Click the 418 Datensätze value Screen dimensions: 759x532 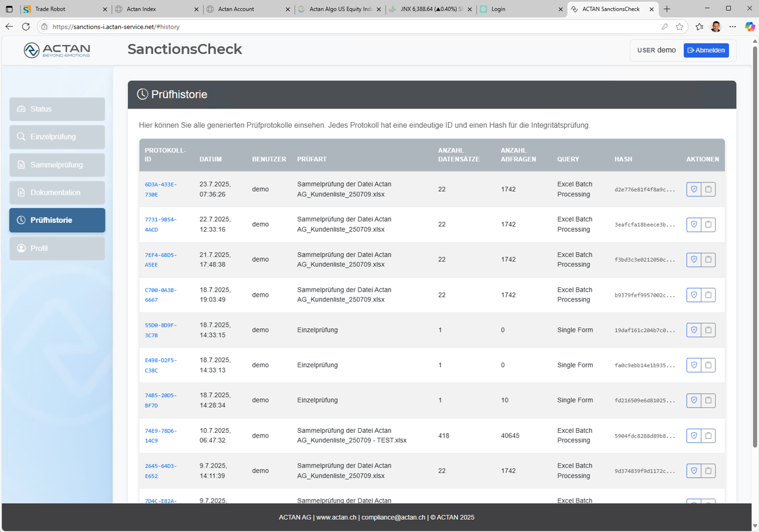pyautogui.click(x=444, y=436)
